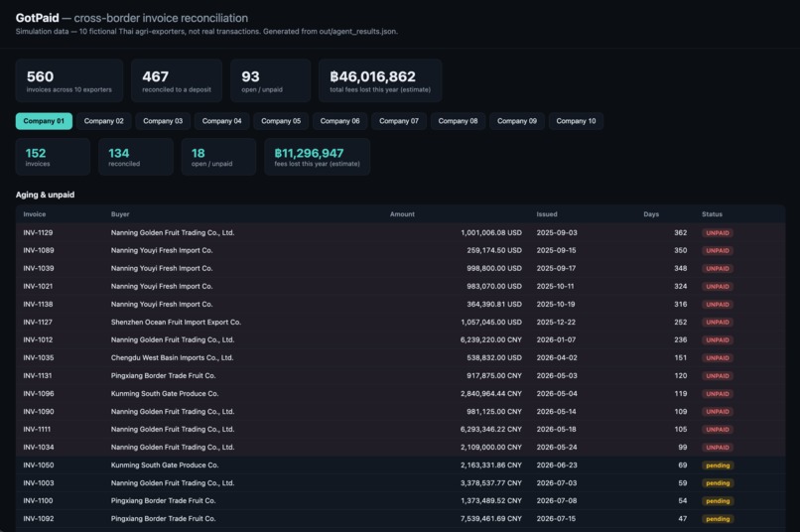Open the Company 09 tab

(517, 121)
